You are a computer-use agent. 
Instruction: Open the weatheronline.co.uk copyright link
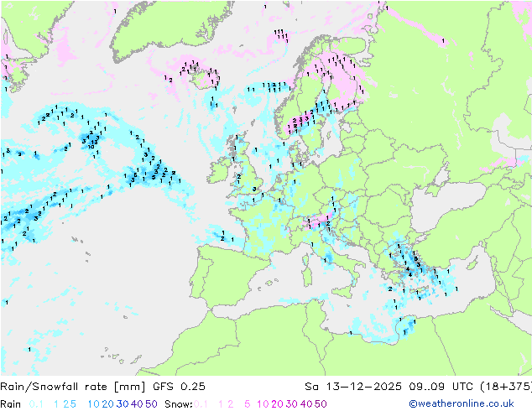click(x=462, y=404)
